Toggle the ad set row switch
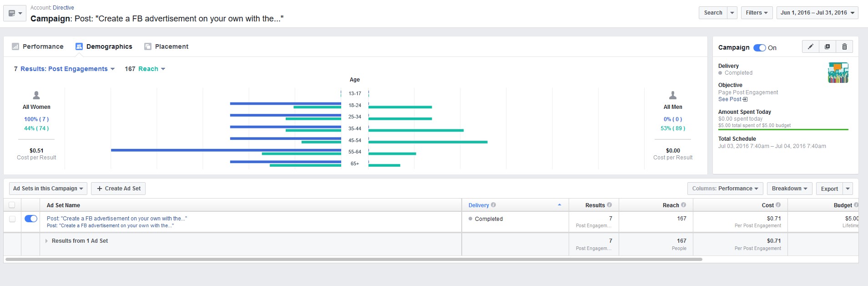Screen dimensions: 868x286 coord(31,219)
